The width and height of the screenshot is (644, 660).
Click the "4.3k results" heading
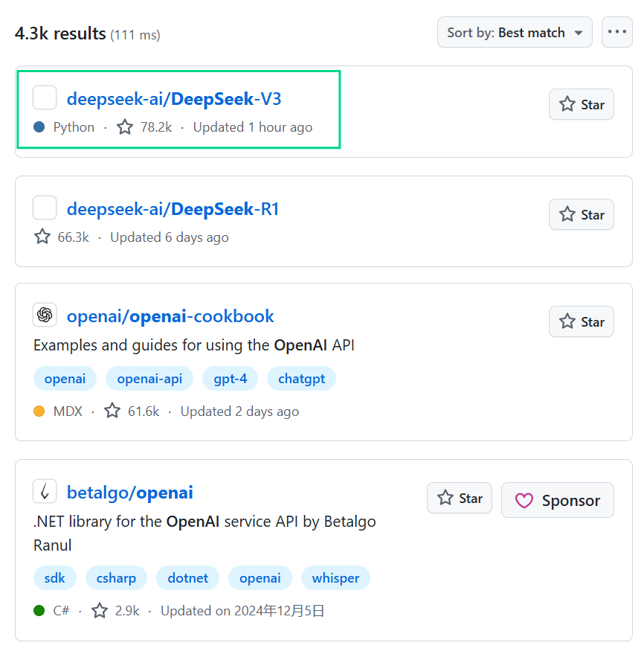pos(60,33)
